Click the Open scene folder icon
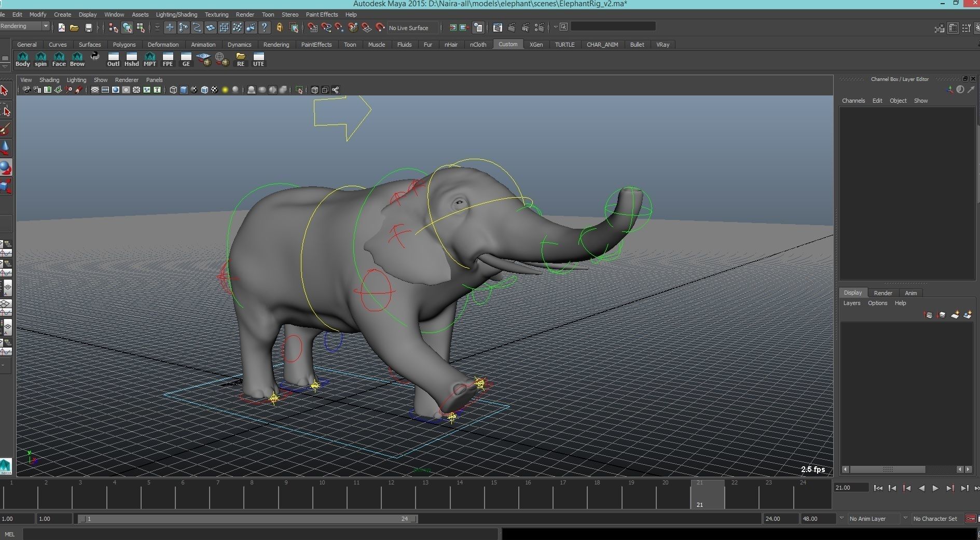Viewport: 980px width, 540px height. 74,27
